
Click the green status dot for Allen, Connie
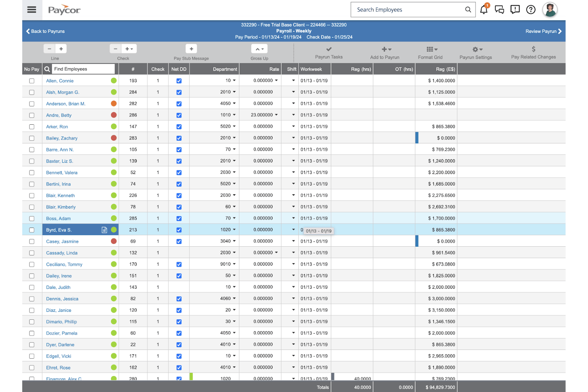114,81
